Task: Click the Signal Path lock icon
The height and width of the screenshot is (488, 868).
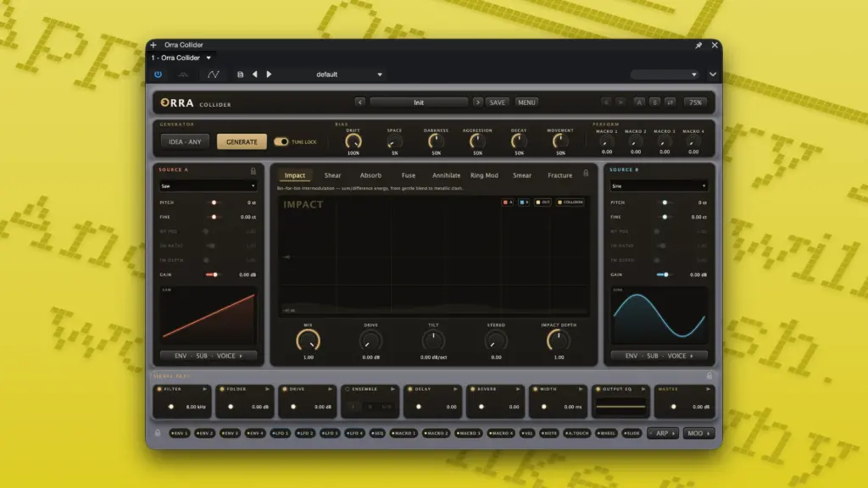Action: click(x=709, y=375)
